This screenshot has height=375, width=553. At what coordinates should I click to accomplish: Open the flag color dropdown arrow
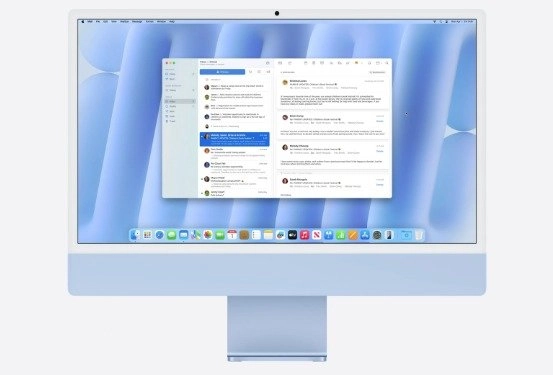[x=362, y=63]
